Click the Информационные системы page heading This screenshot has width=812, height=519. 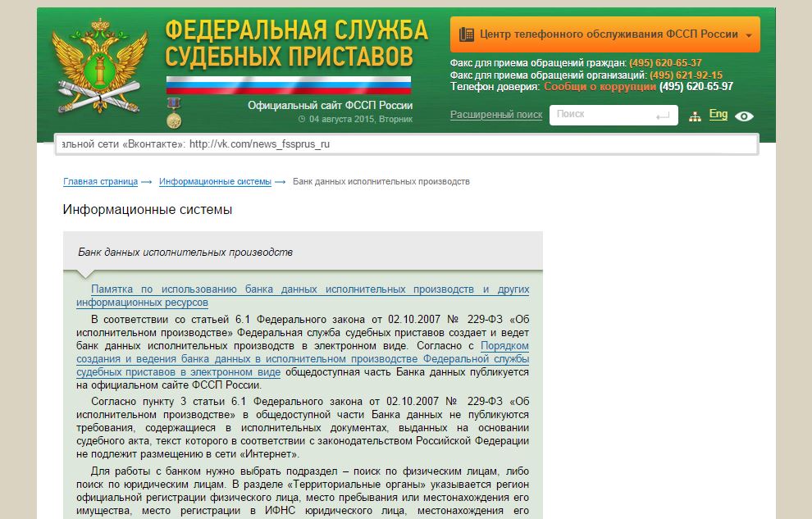[x=148, y=210]
